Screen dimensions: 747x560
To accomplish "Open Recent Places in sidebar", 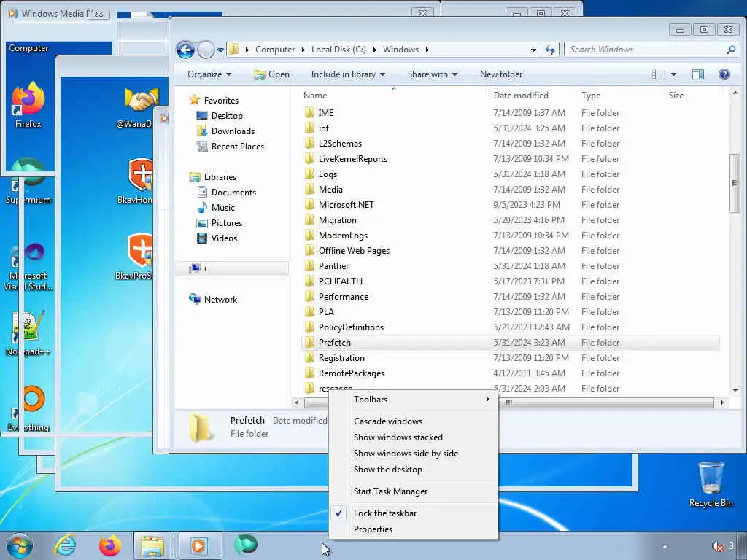I will coord(237,146).
